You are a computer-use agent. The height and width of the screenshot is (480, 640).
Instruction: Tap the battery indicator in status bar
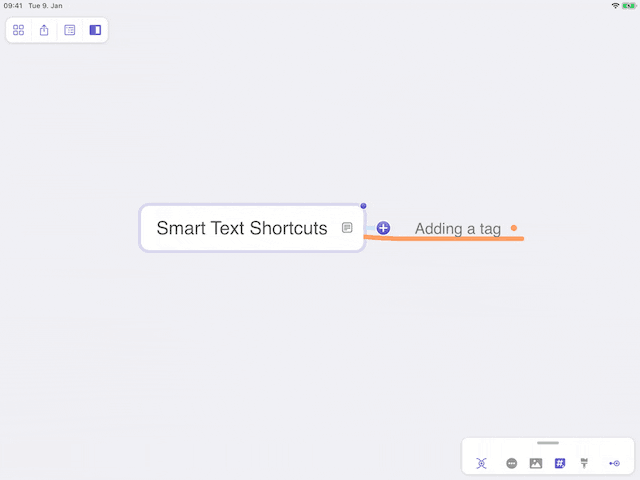[x=629, y=6]
